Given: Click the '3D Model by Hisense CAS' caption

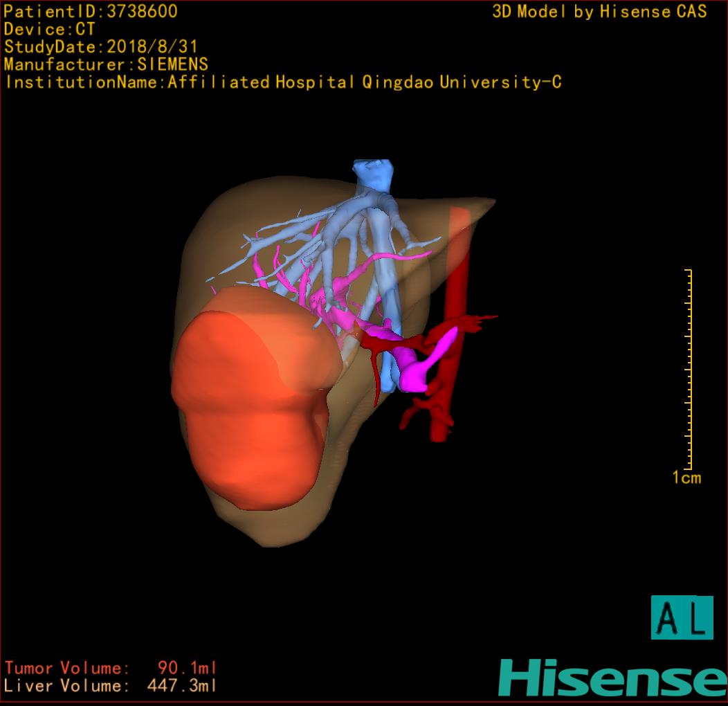Looking at the screenshot, I should coord(599,12).
